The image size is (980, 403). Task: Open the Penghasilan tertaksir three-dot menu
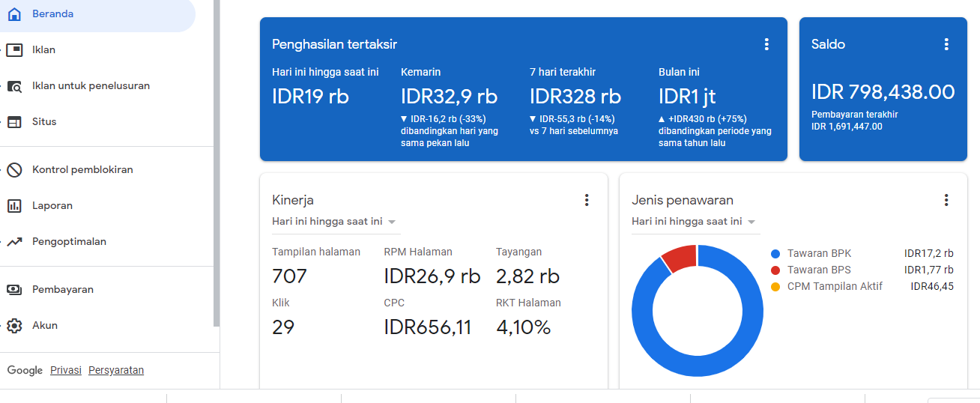pos(766,44)
